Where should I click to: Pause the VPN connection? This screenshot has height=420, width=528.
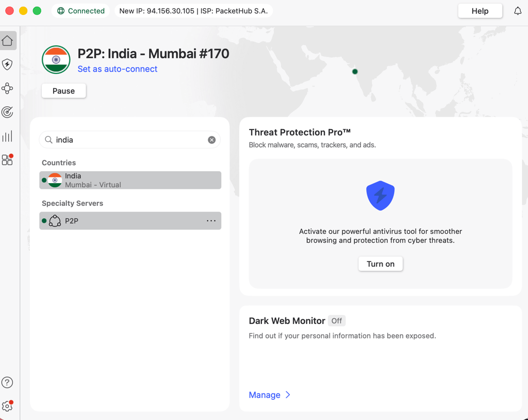63,91
